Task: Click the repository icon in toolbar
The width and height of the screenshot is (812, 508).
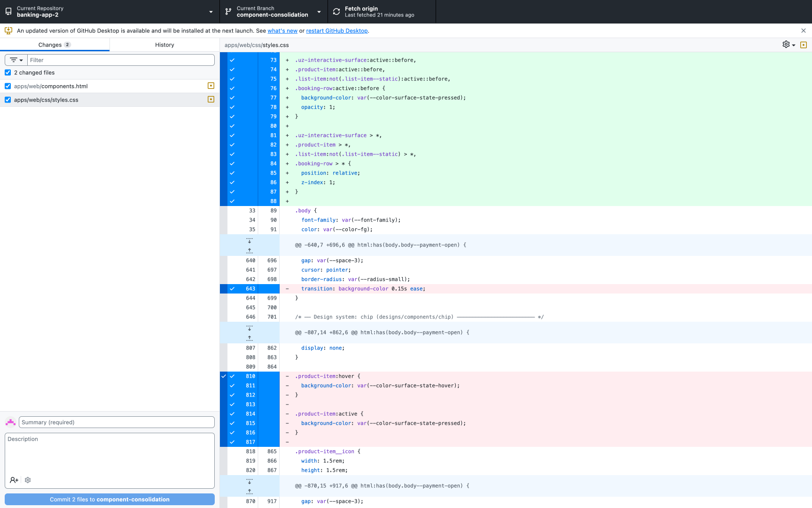Action: click(x=8, y=12)
